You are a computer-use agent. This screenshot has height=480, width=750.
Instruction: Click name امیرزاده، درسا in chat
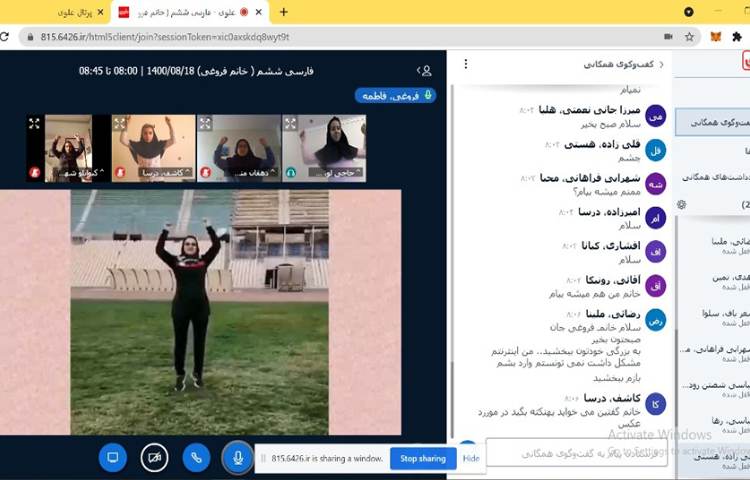point(609,211)
